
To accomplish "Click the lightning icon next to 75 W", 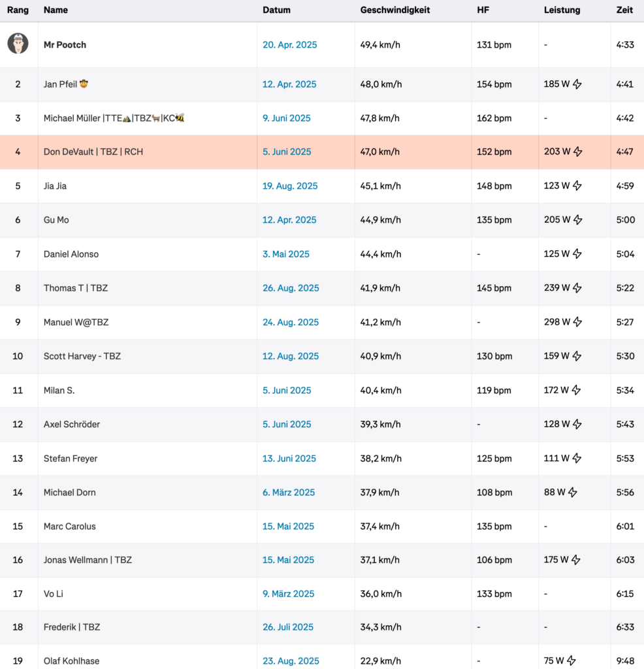I will coord(572,661).
